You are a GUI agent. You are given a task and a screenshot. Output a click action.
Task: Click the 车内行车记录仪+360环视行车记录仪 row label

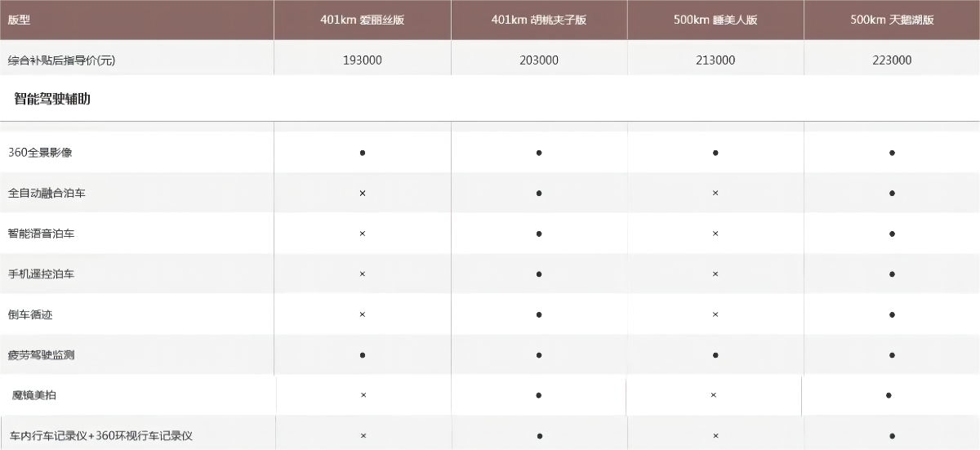[101, 436]
